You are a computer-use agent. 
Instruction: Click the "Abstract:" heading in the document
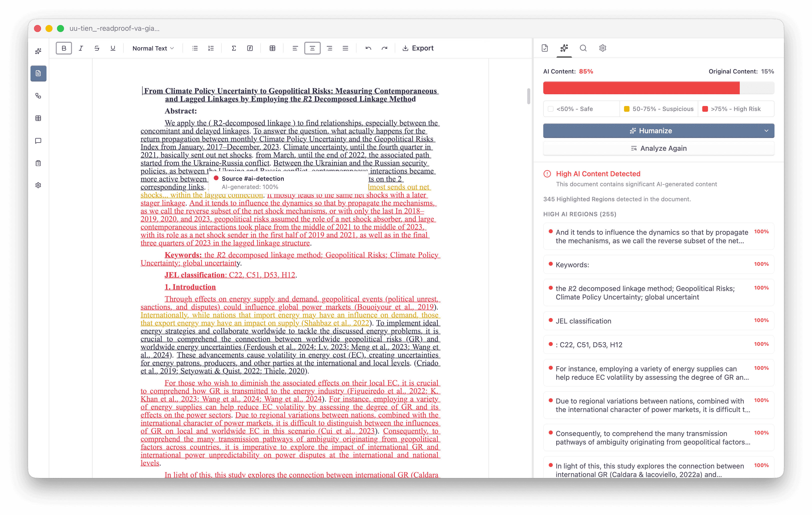click(x=181, y=111)
